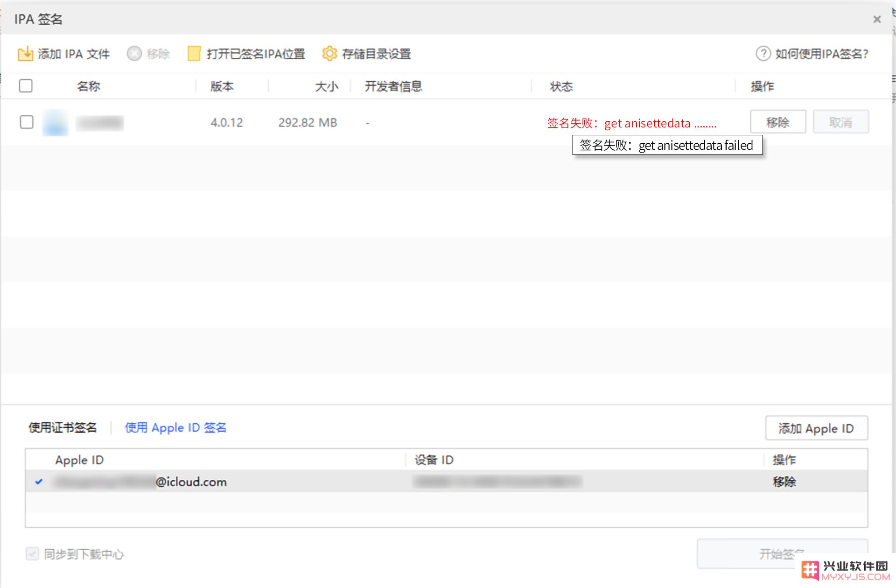
Task: Switch to the certificate signing tab
Action: (63, 427)
